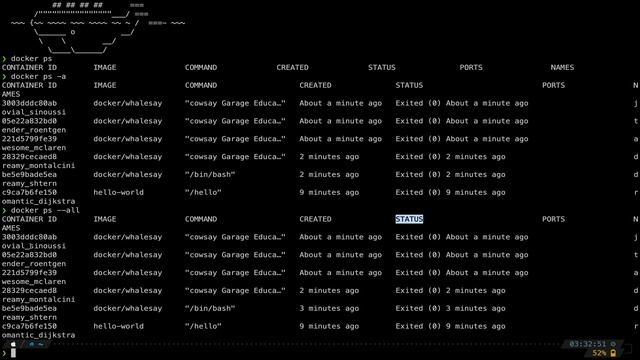Viewport: 640px width, 360px height.
Task: Click container ID 3003dddc80ab in docker ps -a output
Action: [29, 103]
